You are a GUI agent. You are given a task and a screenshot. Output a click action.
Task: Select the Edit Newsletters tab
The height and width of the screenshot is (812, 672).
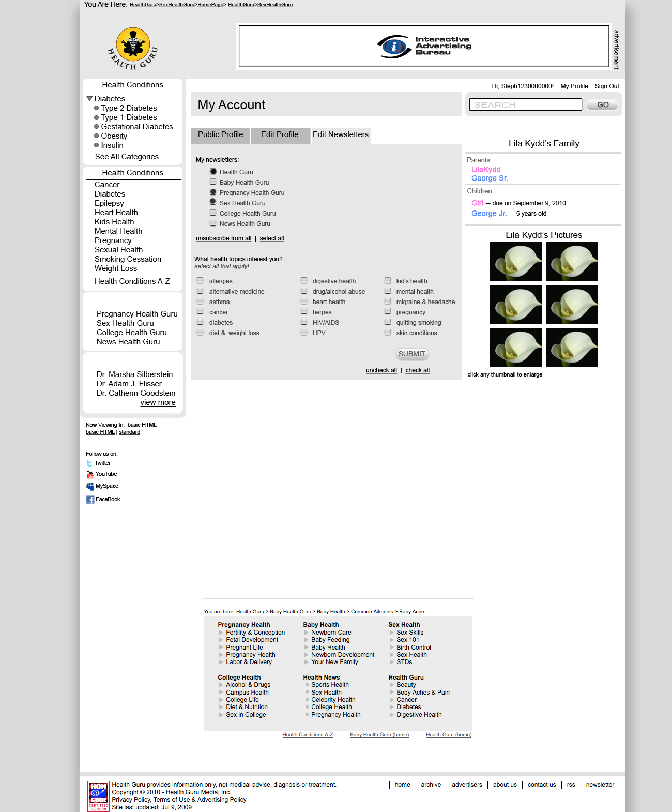click(x=341, y=135)
